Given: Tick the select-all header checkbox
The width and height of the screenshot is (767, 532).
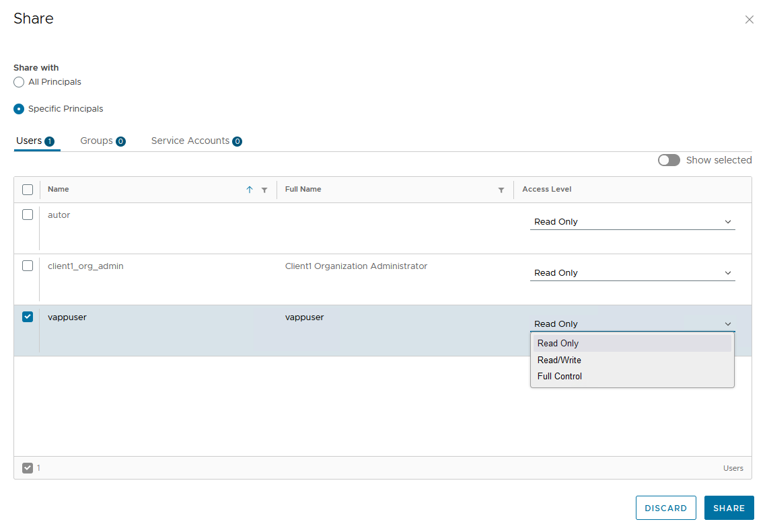Looking at the screenshot, I should click(28, 190).
